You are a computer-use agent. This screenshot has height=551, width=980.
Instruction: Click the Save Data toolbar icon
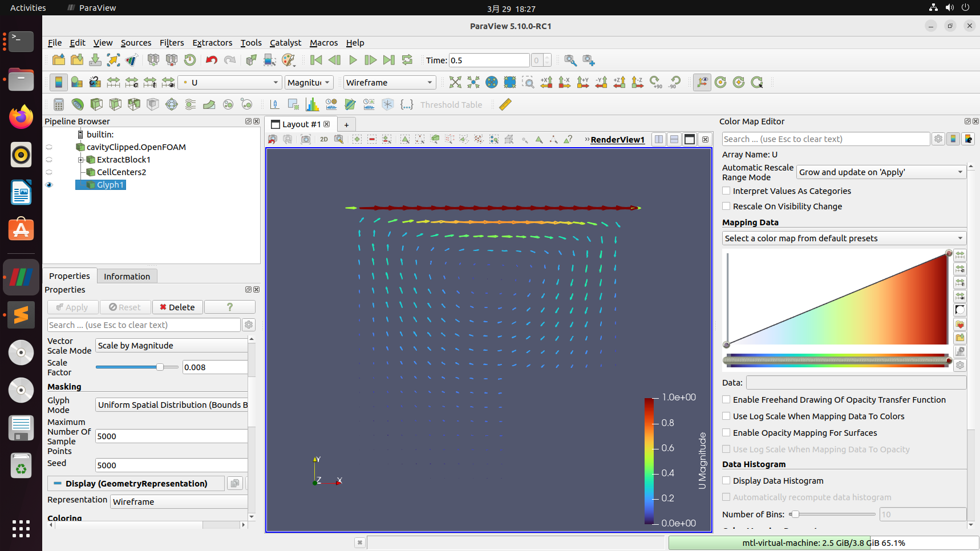pos(95,60)
